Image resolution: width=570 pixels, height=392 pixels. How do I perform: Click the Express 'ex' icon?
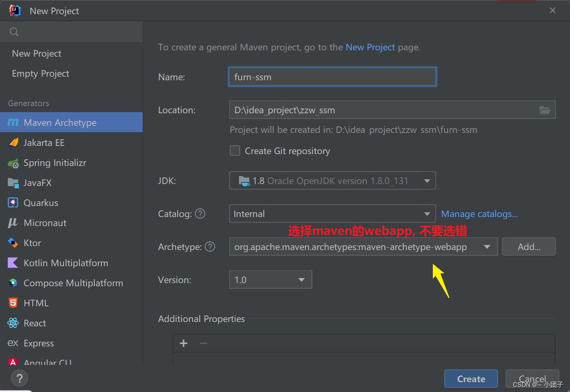coord(13,343)
